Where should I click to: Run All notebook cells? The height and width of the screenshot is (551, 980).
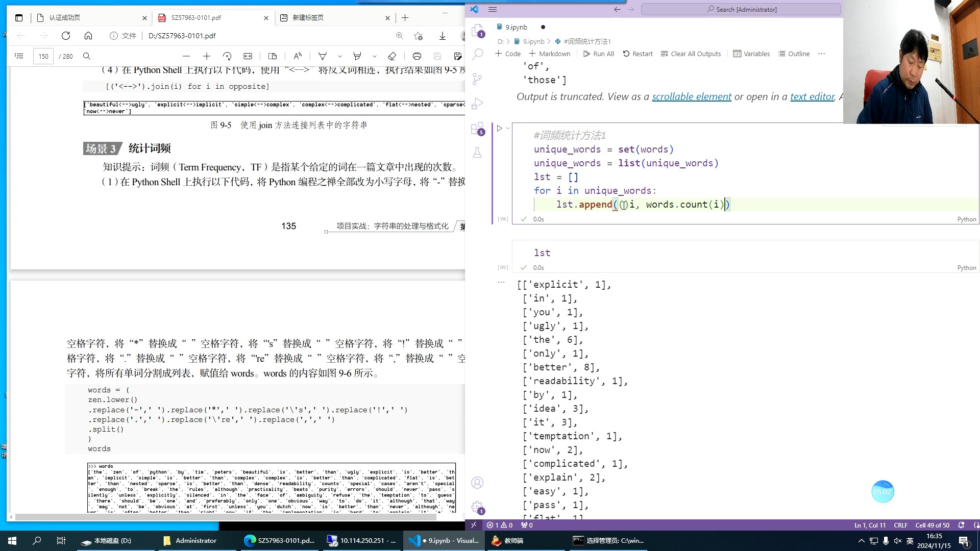pyautogui.click(x=599, y=54)
